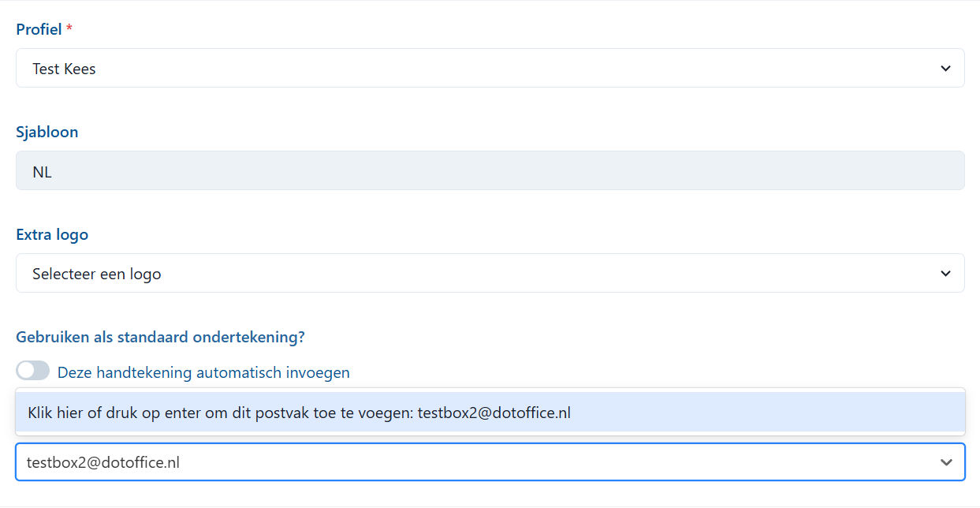Click the 'Test Kees' selected value text
The image size is (980, 508).
pos(64,69)
